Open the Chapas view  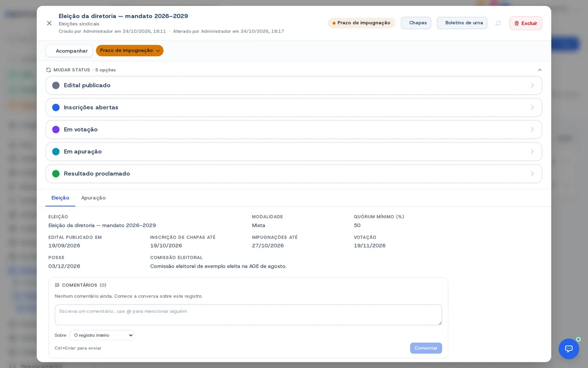click(x=416, y=23)
